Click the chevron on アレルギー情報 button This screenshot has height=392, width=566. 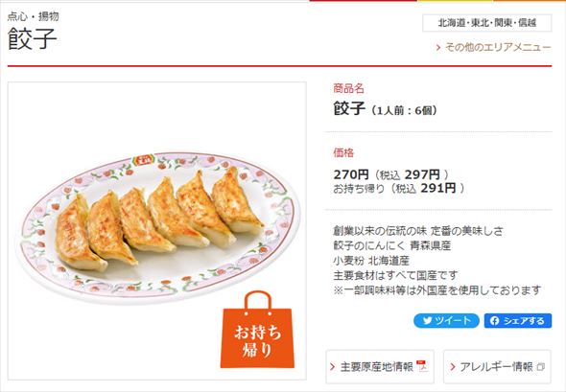tap(453, 367)
